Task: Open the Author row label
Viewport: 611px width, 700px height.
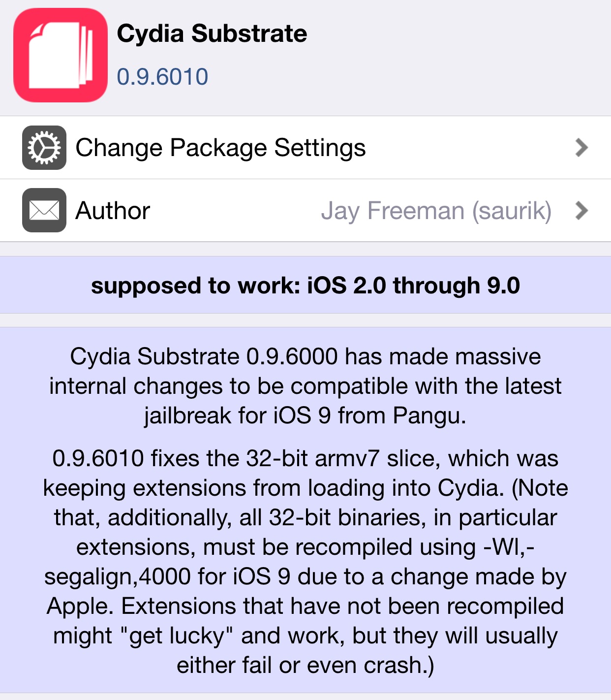Action: (113, 211)
